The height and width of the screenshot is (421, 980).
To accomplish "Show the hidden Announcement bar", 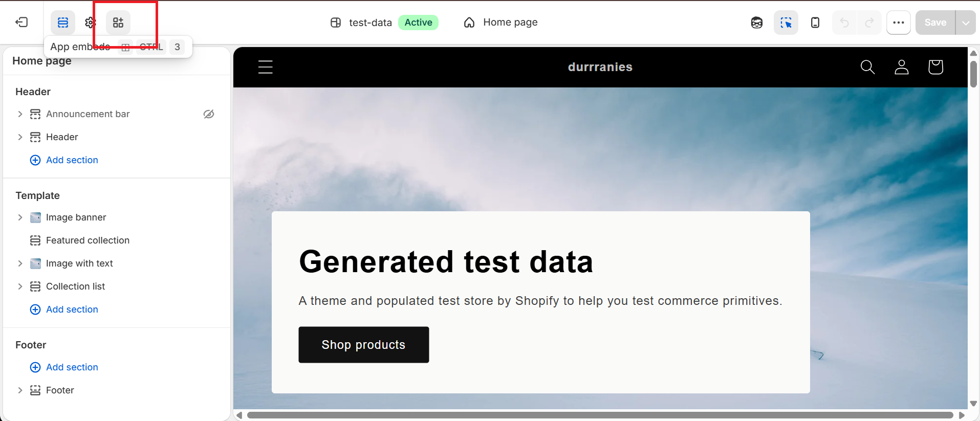I will coord(209,114).
